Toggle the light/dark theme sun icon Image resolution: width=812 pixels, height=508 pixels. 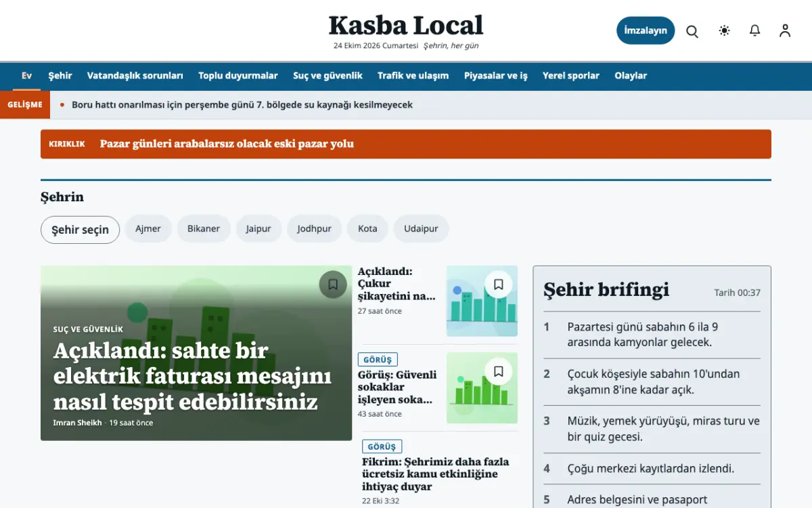pyautogui.click(x=725, y=30)
